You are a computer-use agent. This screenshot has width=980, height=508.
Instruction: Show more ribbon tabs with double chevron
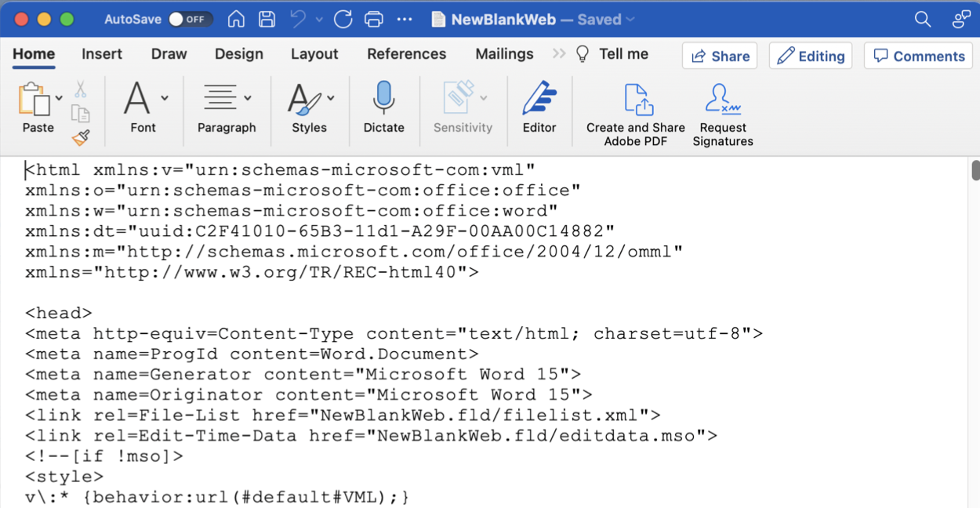[558, 54]
